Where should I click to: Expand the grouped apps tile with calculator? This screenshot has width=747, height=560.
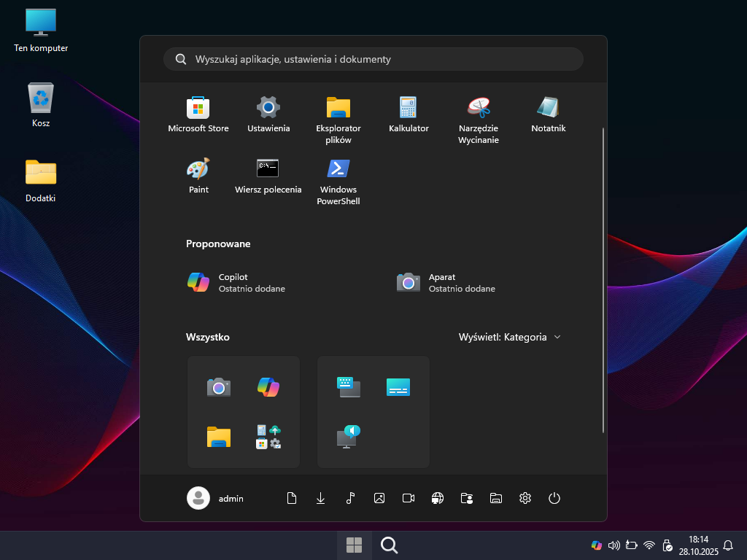point(268,436)
